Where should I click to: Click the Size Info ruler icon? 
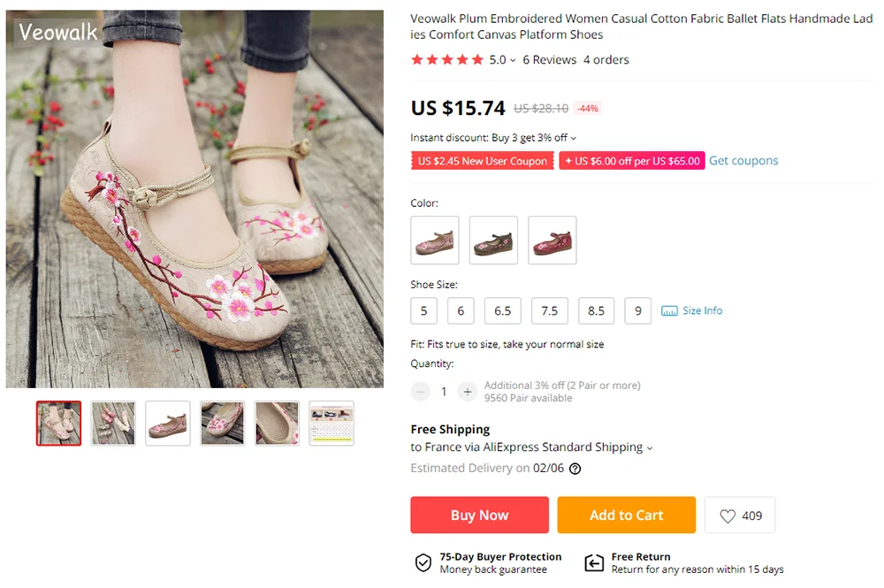pyautogui.click(x=669, y=311)
